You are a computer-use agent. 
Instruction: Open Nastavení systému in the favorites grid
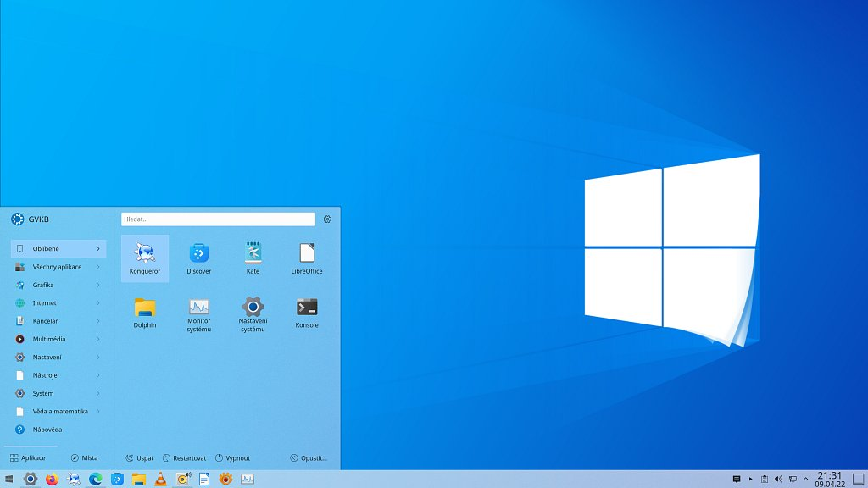(253, 313)
